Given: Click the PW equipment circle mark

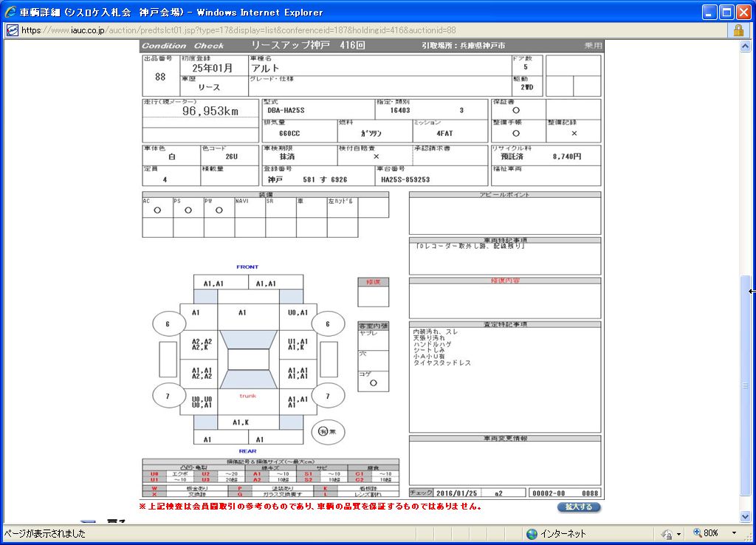Looking at the screenshot, I should point(219,210).
